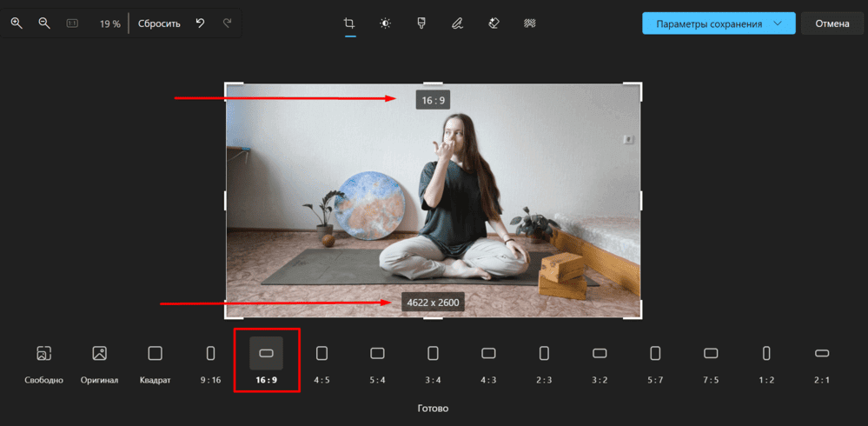The height and width of the screenshot is (426, 868).
Task: Choose the Свободно free aspect ratio
Action: point(43,363)
